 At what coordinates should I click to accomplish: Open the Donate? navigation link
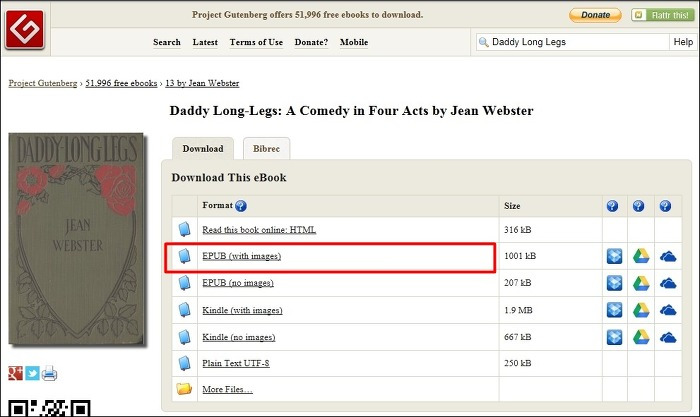(x=311, y=42)
